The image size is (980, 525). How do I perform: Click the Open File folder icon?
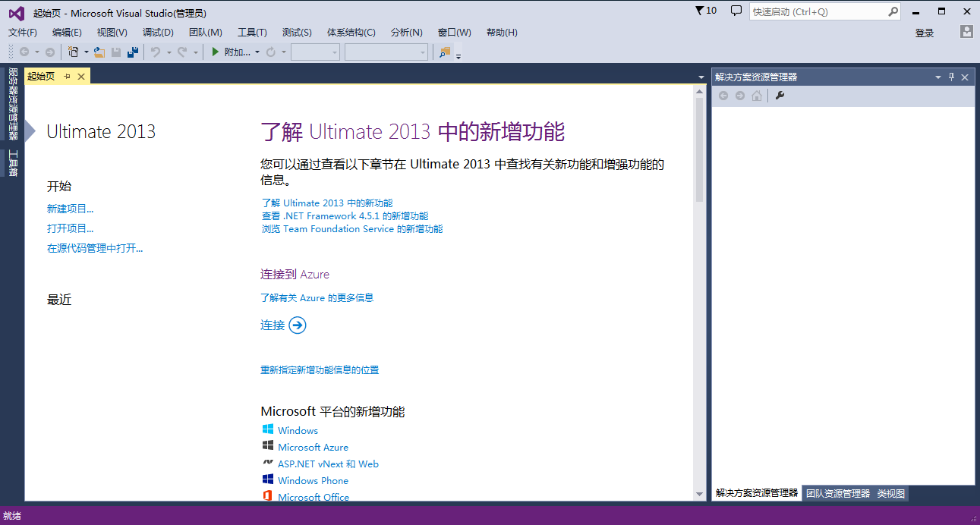99,52
